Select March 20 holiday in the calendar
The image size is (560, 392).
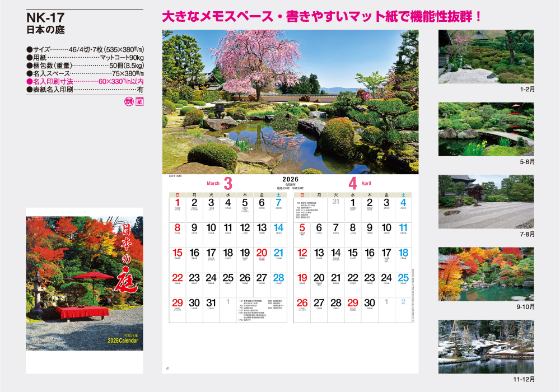pyautogui.click(x=262, y=253)
